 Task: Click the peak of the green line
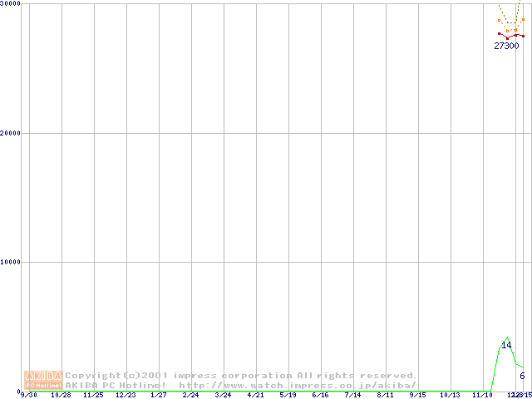tap(507, 337)
